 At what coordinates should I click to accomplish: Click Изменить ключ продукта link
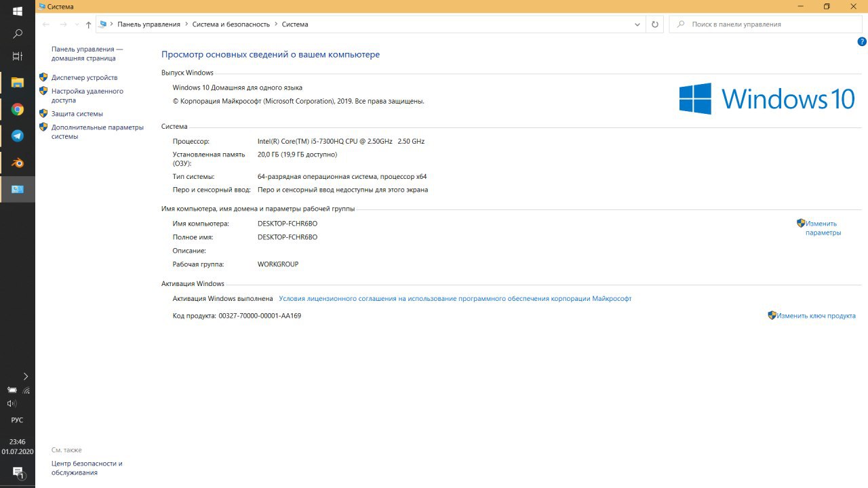coord(816,316)
